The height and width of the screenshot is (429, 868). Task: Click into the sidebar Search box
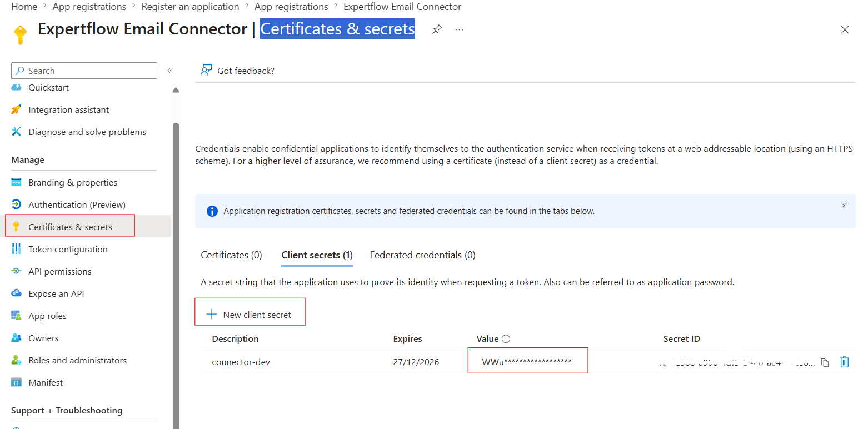tap(84, 71)
